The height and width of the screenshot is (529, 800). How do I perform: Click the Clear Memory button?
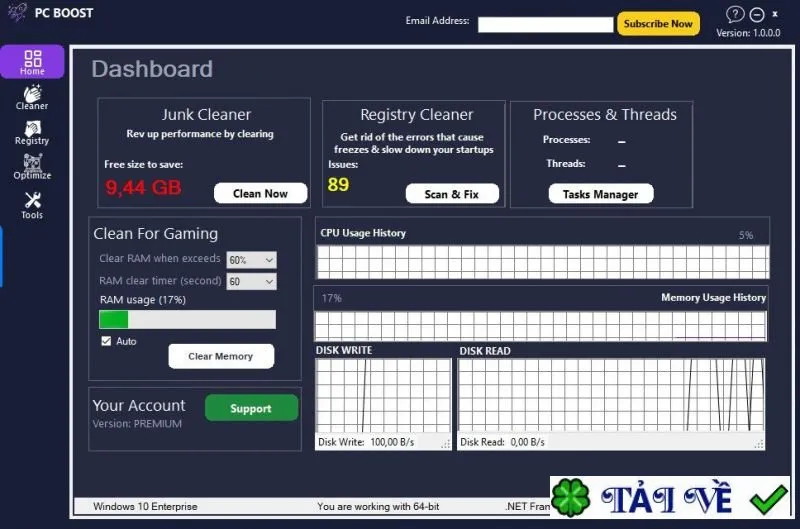pos(221,356)
